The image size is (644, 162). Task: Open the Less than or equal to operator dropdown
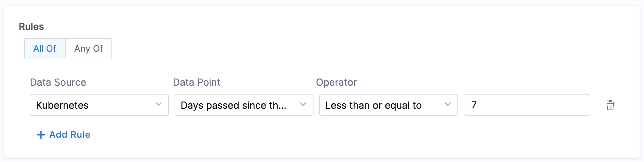coord(388,105)
